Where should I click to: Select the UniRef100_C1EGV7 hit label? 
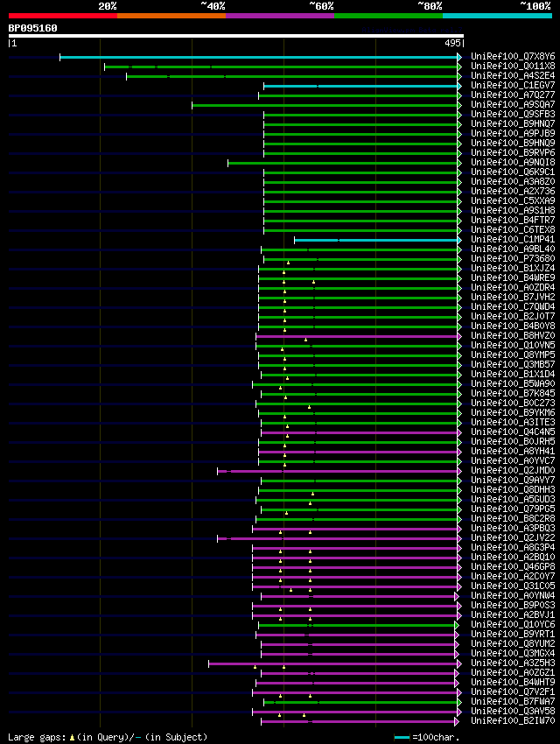[513, 86]
